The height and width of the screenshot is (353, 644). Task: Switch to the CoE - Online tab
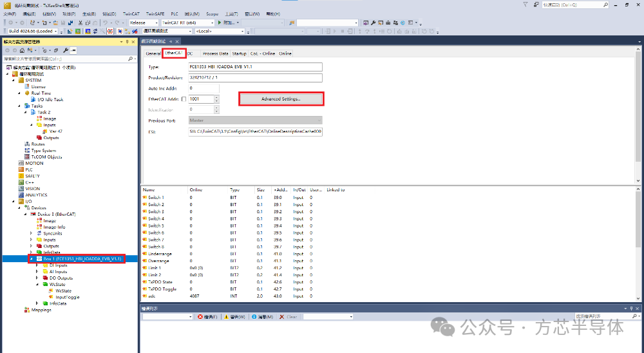(263, 53)
